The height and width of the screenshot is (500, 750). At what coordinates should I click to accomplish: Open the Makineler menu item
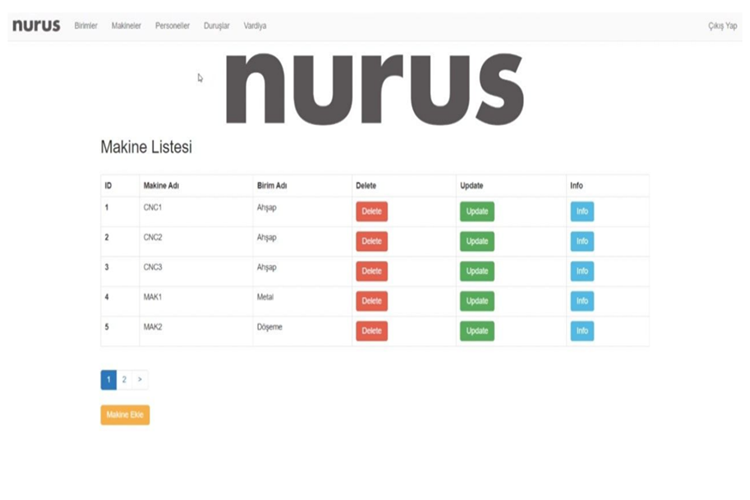click(x=126, y=26)
